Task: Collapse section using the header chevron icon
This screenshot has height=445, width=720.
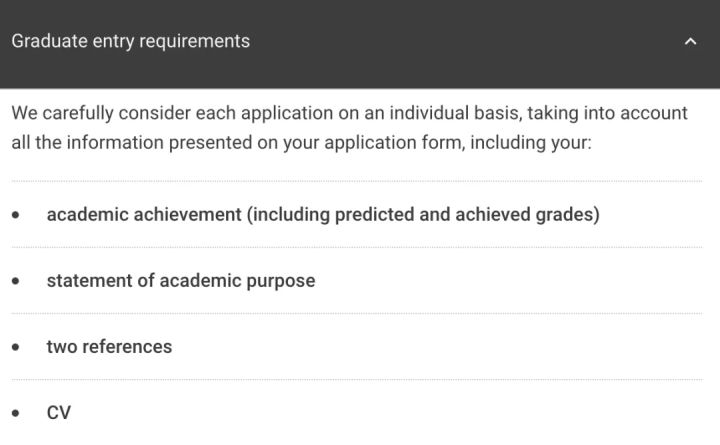Action: 690,42
